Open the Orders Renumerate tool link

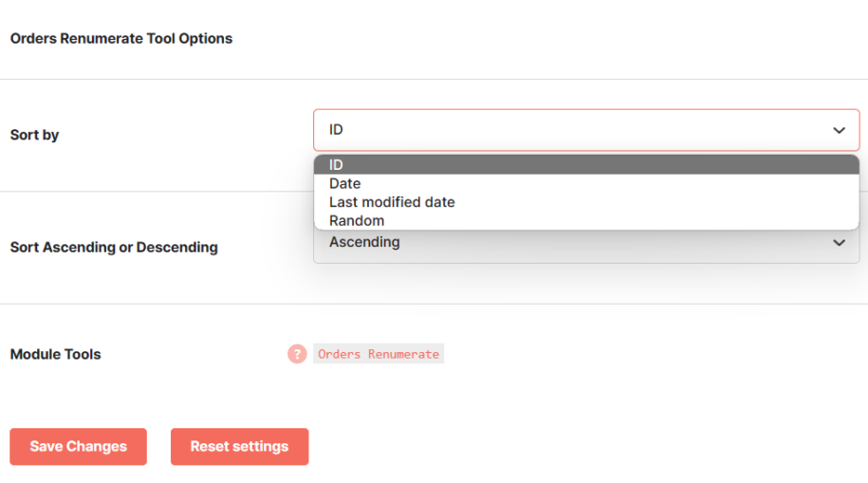click(x=379, y=354)
